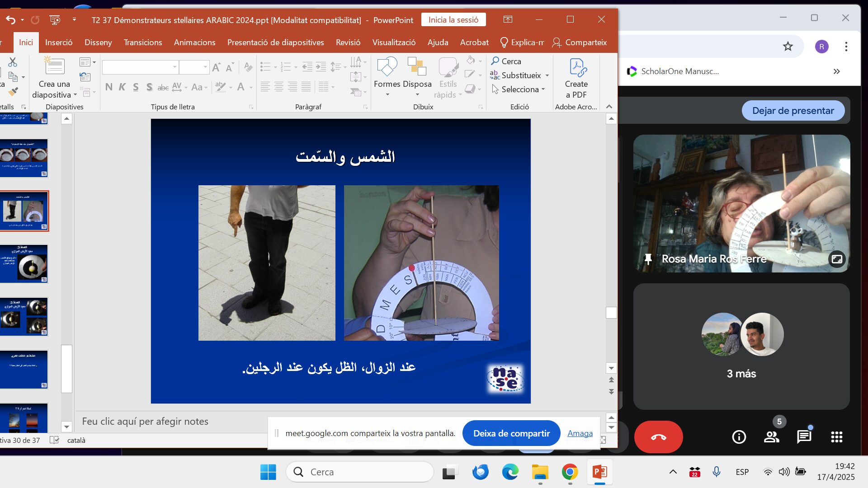Screen dimensions: 868x488
Task: Start slideshow from the quick access toolbar
Action: tap(55, 20)
